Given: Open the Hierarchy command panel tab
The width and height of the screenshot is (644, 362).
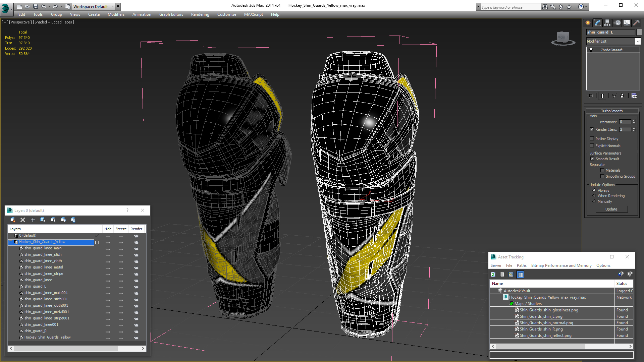Looking at the screenshot, I should tap(607, 23).
